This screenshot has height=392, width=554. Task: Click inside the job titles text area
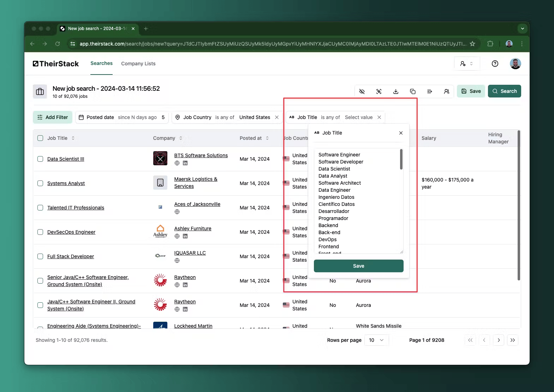(x=357, y=201)
